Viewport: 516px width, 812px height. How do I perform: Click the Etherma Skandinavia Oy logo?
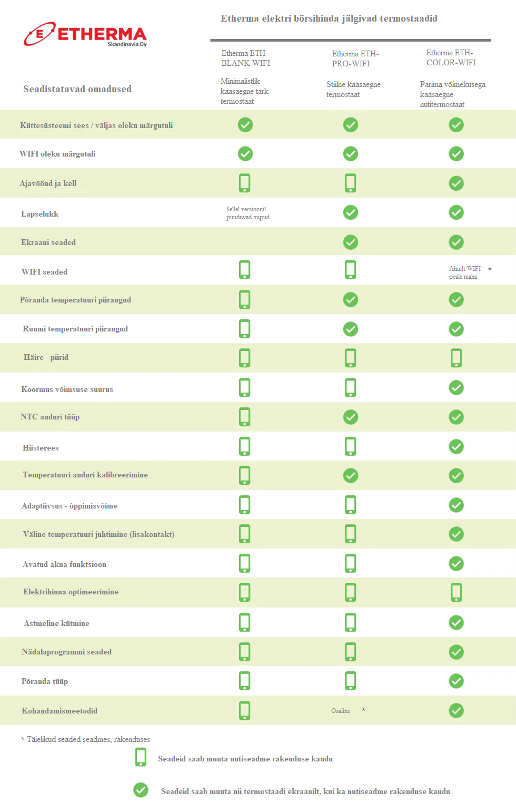click(x=85, y=34)
